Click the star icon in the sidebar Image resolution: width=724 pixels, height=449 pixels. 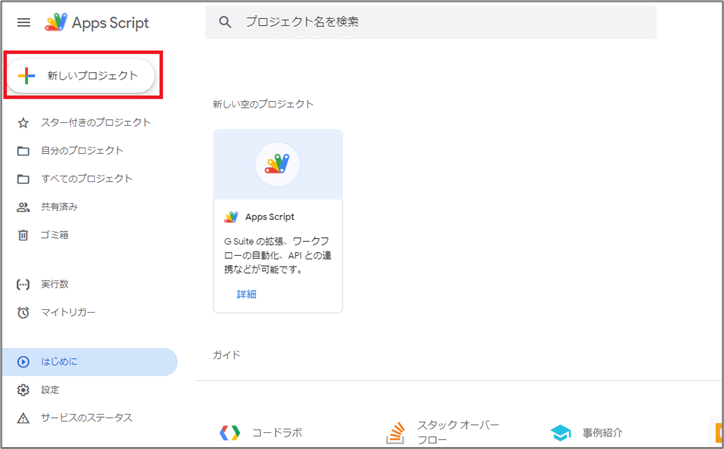click(23, 123)
